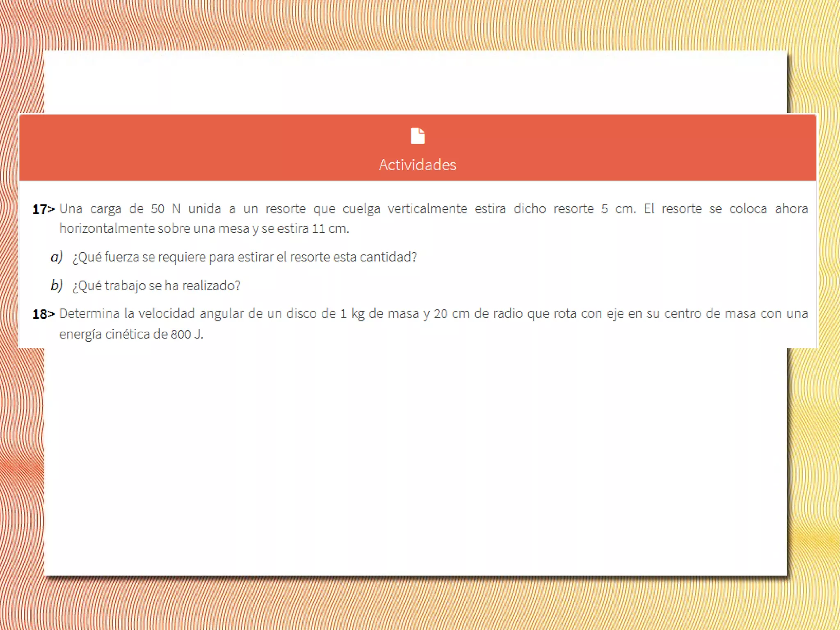Click the Actividades header title
This screenshot has height=630, width=840.
coord(417,165)
